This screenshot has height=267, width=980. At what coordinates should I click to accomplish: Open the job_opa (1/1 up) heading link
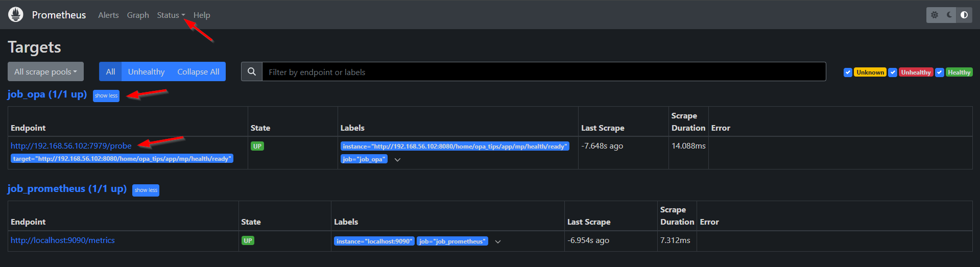(x=47, y=94)
